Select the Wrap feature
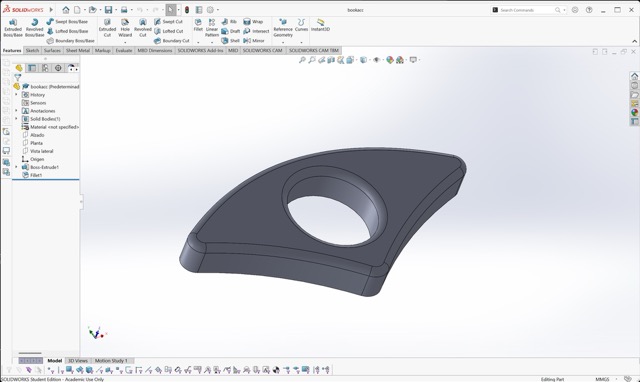The image size is (640, 382). (253, 22)
